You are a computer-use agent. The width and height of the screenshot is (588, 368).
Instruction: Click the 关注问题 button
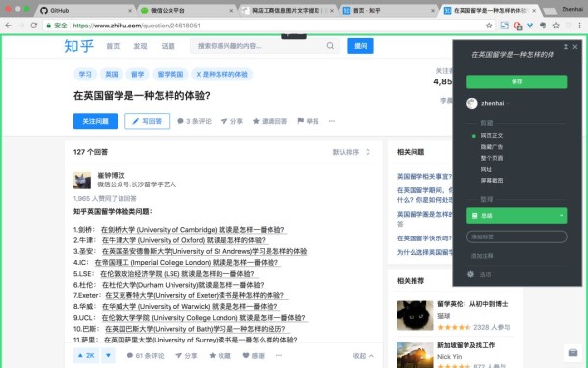point(95,121)
